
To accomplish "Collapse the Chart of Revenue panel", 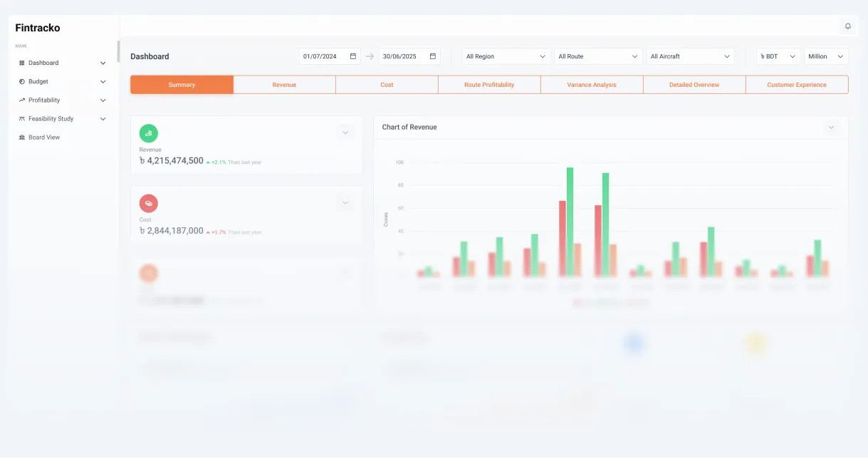I will (x=830, y=127).
